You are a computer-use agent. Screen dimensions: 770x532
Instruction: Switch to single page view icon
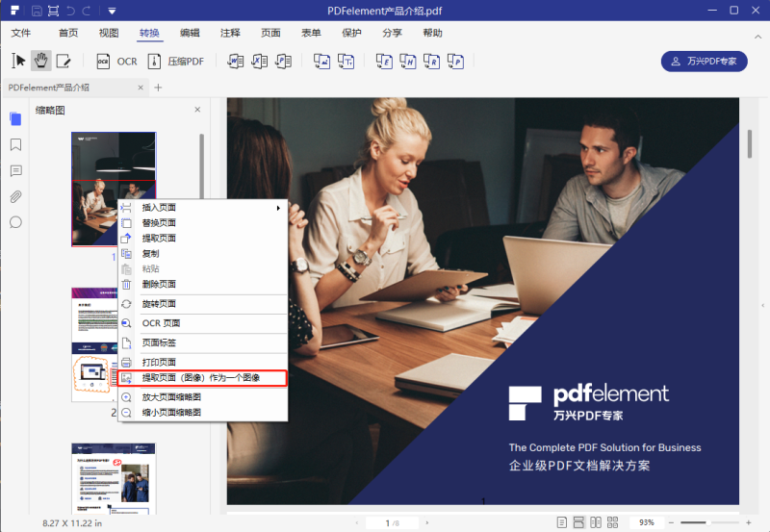[x=562, y=522]
